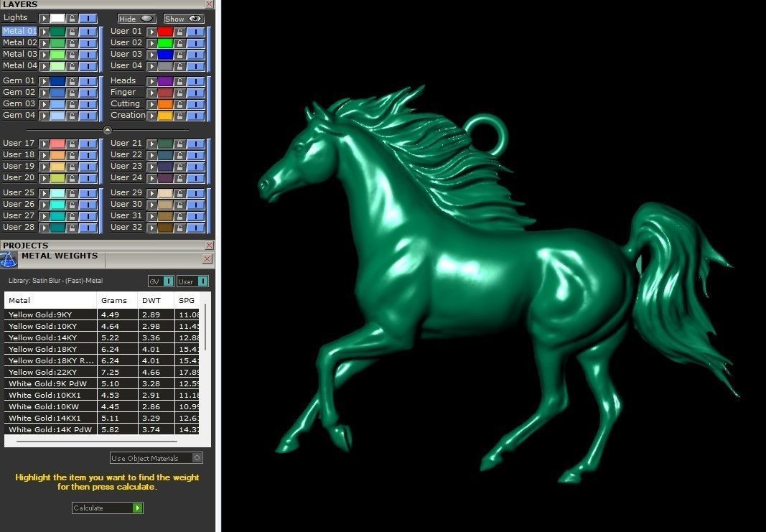Open the Metal 03 color swatch
This screenshot has width=766, height=532.
[57, 55]
